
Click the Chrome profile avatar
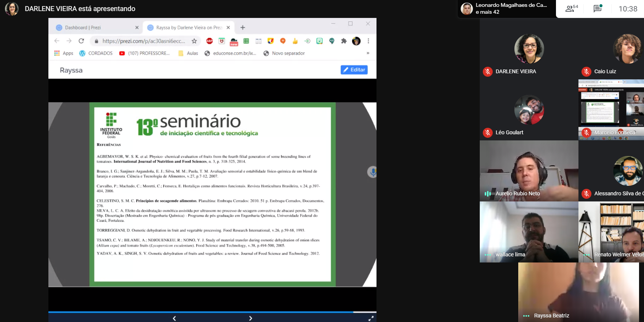point(356,41)
